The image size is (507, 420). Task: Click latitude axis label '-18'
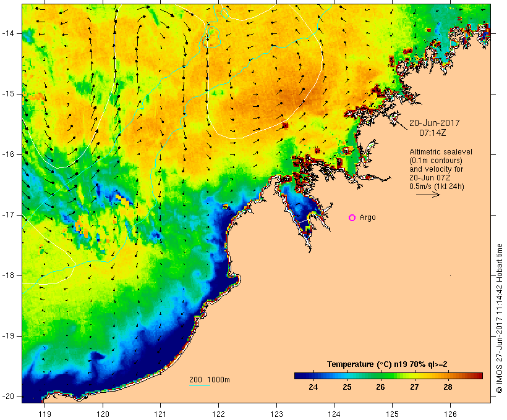[x=7, y=275]
